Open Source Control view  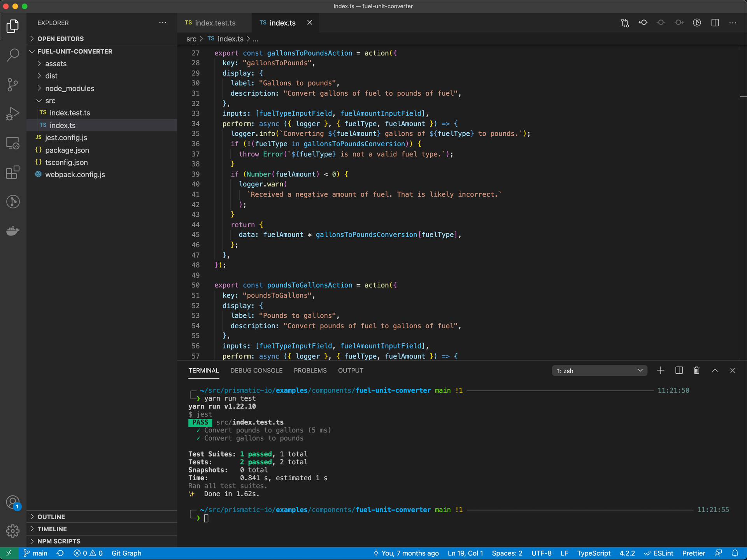[x=13, y=84]
